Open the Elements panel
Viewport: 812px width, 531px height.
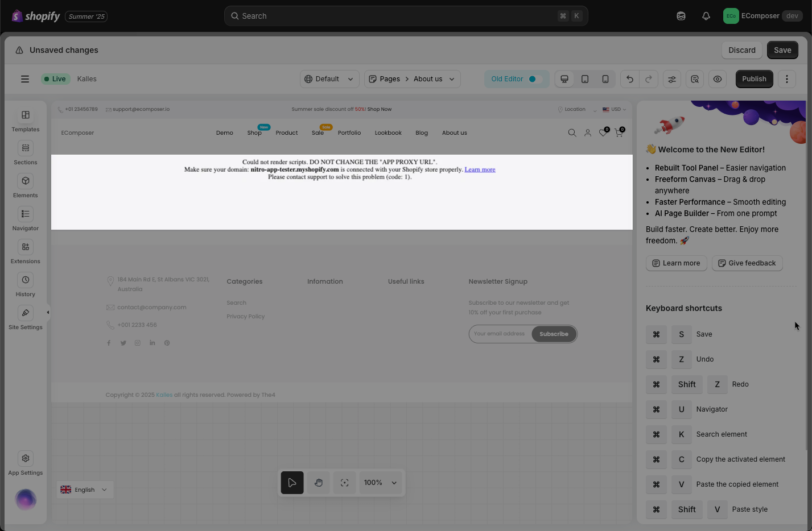(26, 186)
